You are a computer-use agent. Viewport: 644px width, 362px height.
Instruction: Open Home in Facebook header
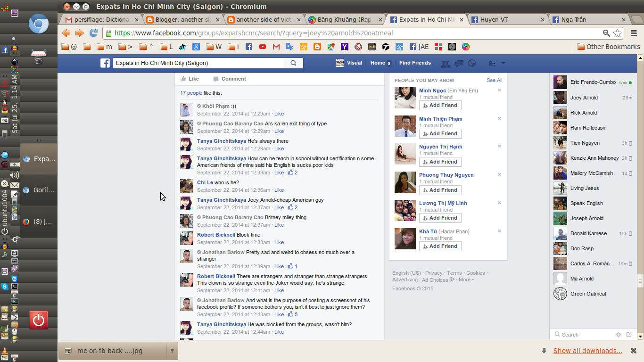point(378,63)
